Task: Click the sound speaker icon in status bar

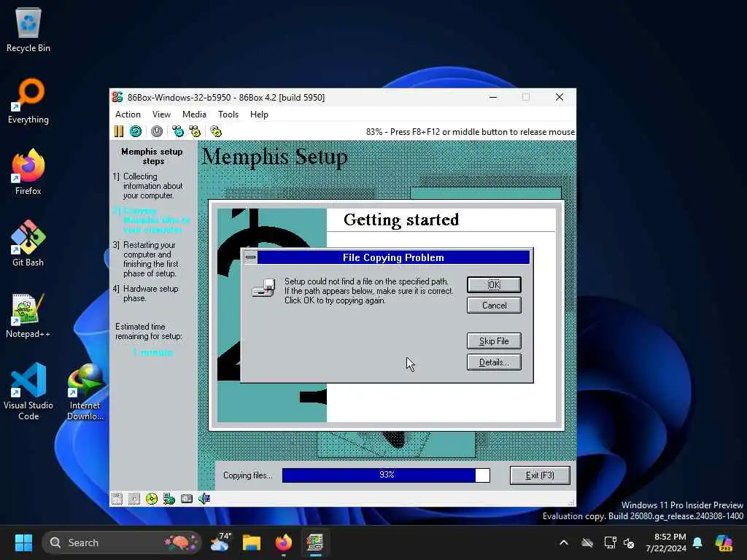Action: pyautogui.click(x=204, y=499)
